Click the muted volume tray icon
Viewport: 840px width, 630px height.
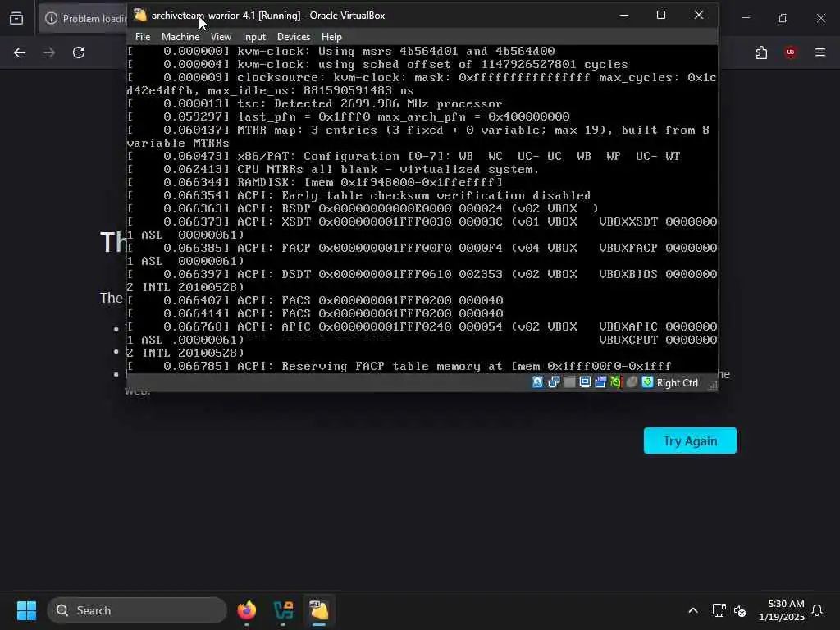click(741, 610)
